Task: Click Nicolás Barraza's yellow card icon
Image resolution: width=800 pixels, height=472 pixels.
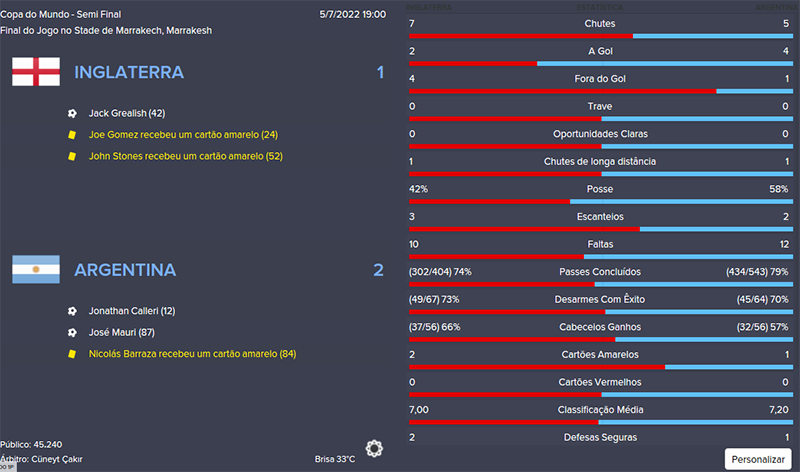Action: [x=72, y=353]
